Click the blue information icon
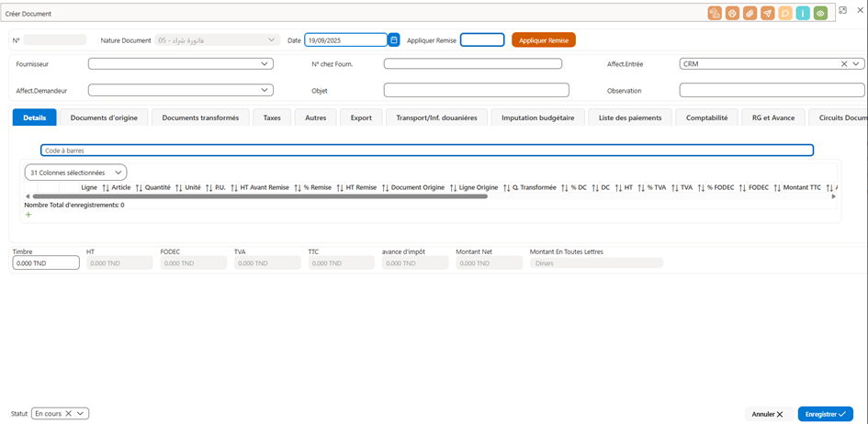 [803, 13]
